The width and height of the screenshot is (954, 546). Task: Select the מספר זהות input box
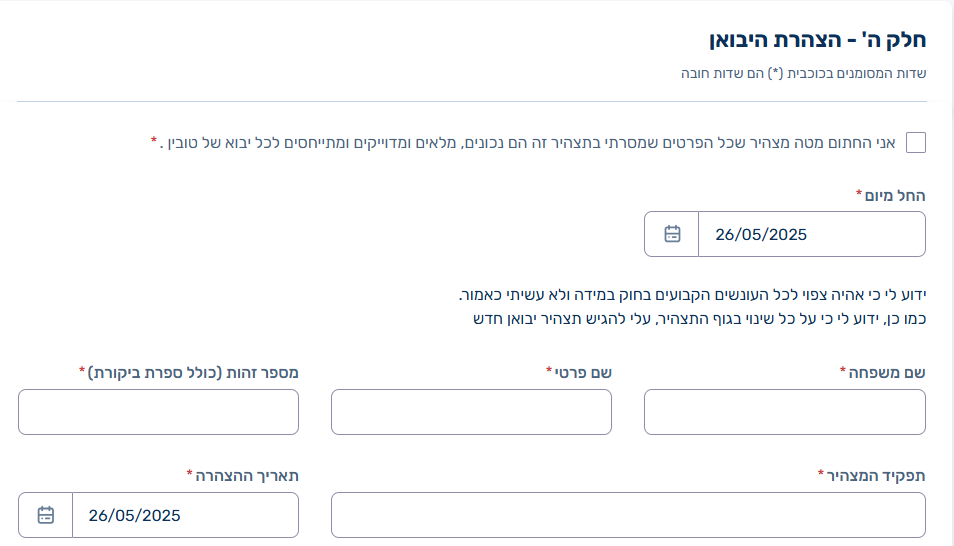coord(158,412)
